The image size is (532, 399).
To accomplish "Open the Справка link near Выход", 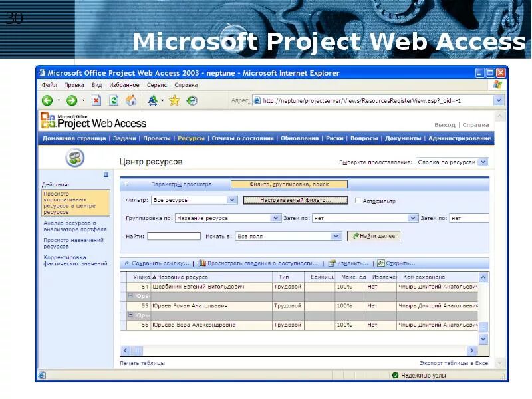I will (x=475, y=125).
